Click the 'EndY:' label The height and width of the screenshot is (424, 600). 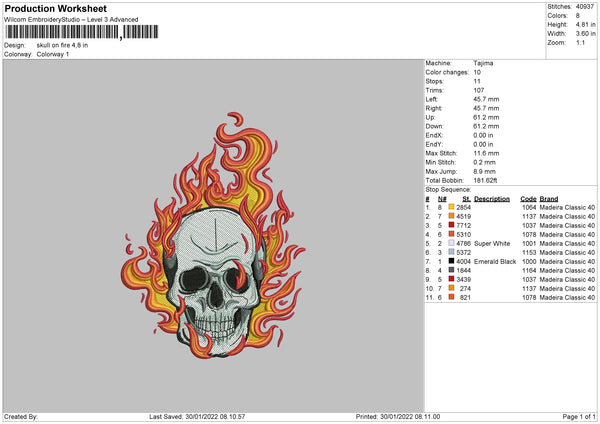[x=434, y=144]
